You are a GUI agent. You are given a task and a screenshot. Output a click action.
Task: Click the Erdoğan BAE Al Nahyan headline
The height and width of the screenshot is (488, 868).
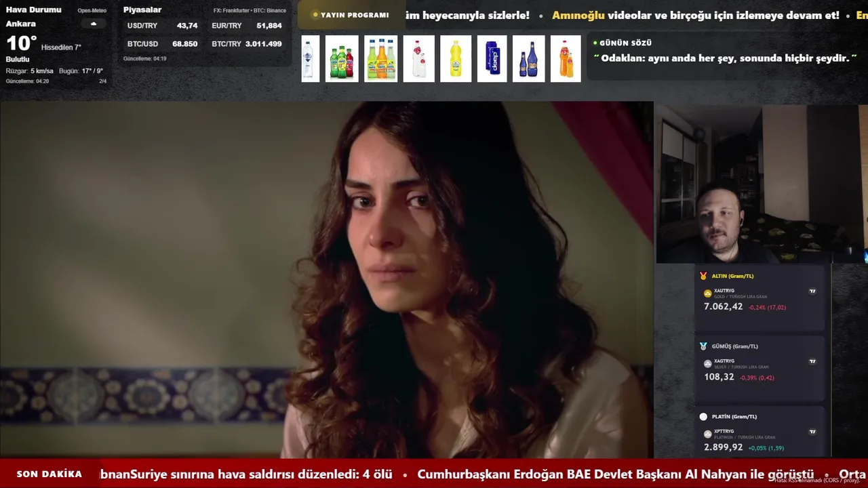click(x=615, y=474)
